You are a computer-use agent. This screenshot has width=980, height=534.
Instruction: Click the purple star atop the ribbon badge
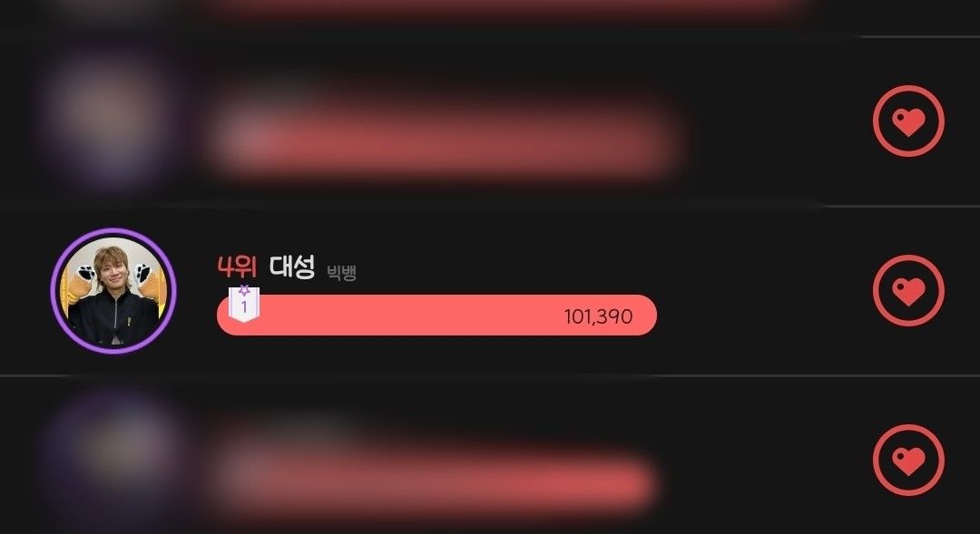pyautogui.click(x=244, y=290)
